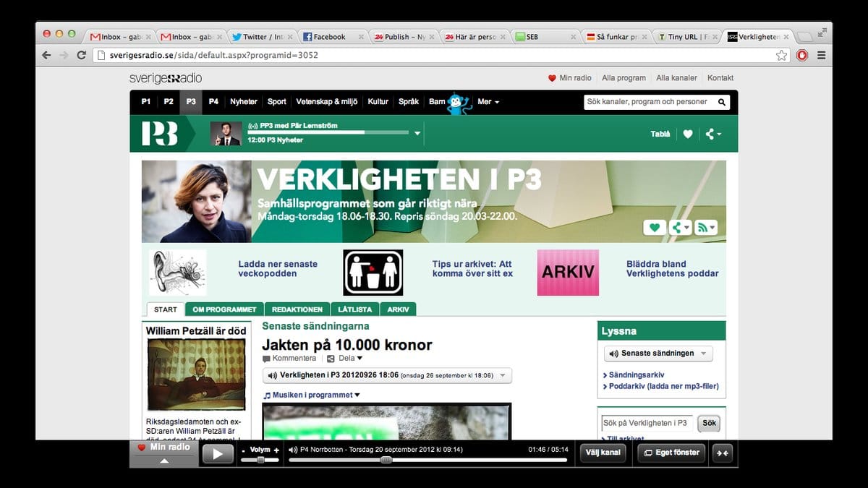This screenshot has height=488, width=868.
Task: Favorite Verkligheten program with green heart
Action: [x=655, y=227]
